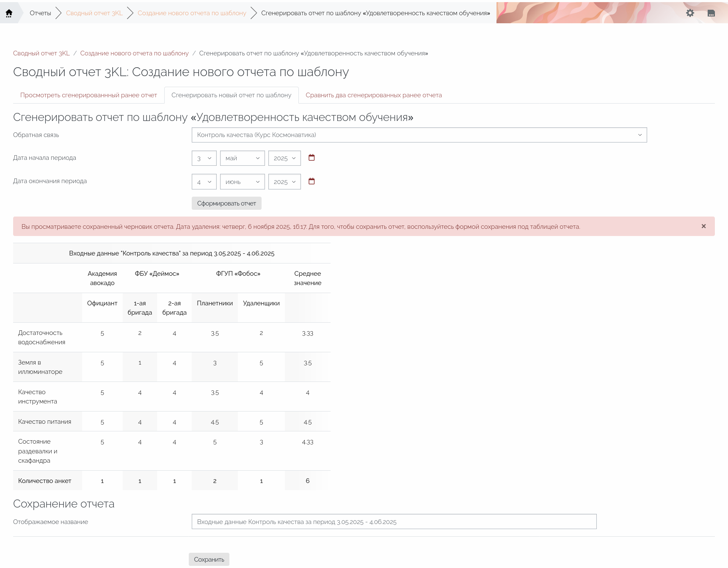Open the start month dropdown showing май

click(242, 158)
